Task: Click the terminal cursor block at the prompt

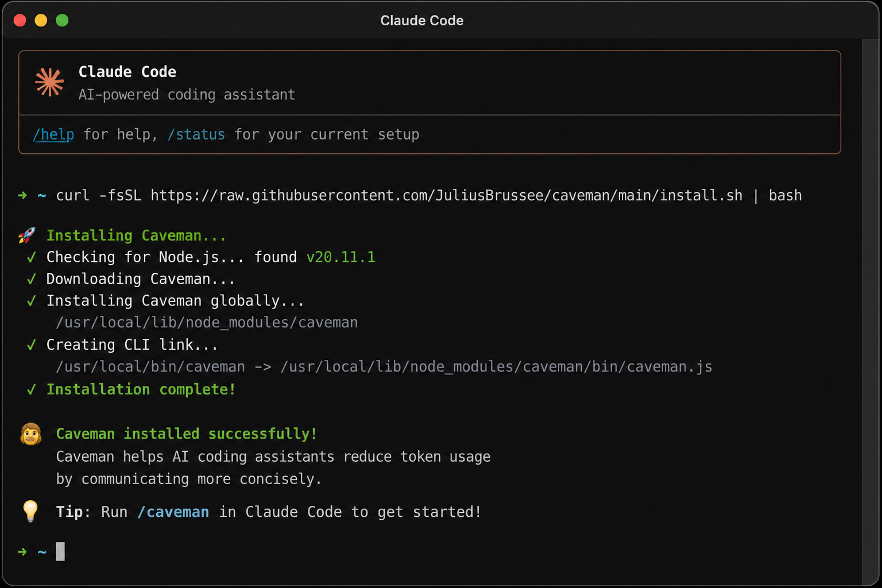Action: [60, 551]
